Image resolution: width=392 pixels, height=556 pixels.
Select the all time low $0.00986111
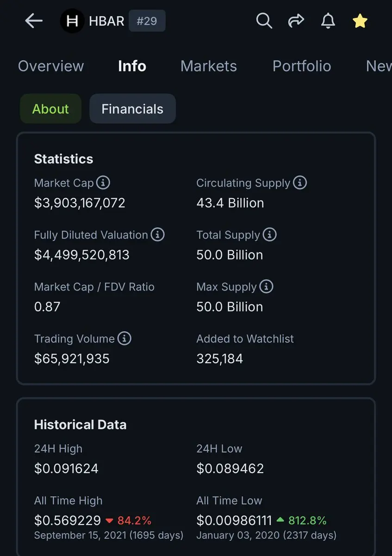point(234,520)
